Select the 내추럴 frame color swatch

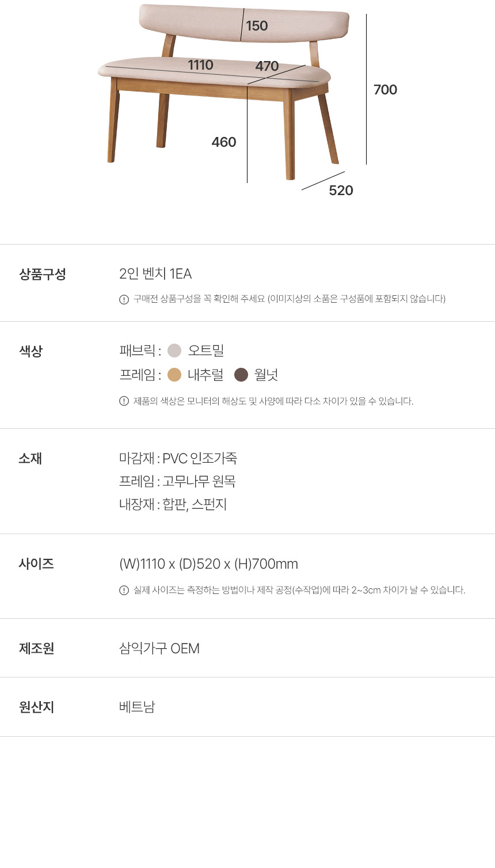click(174, 375)
